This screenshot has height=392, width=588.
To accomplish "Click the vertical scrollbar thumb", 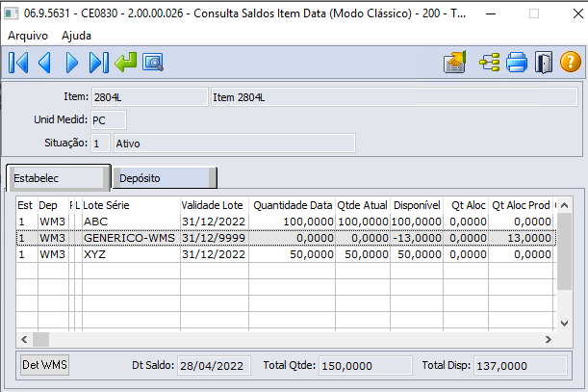I will coord(564,251).
